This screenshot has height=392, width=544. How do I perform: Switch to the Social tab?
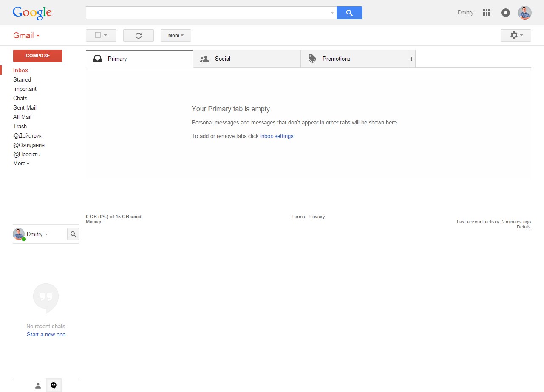coord(247,59)
